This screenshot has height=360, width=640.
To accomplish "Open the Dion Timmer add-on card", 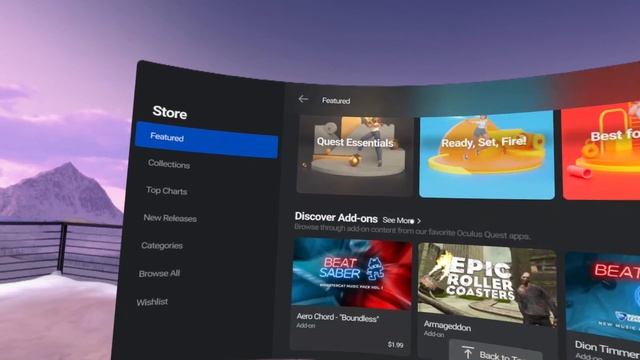I will [602, 306].
